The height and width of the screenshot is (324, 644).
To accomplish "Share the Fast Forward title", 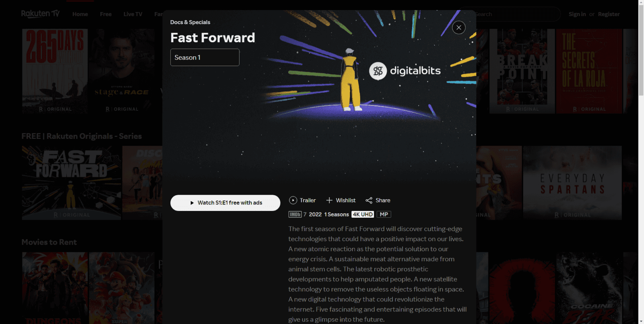I will click(378, 200).
